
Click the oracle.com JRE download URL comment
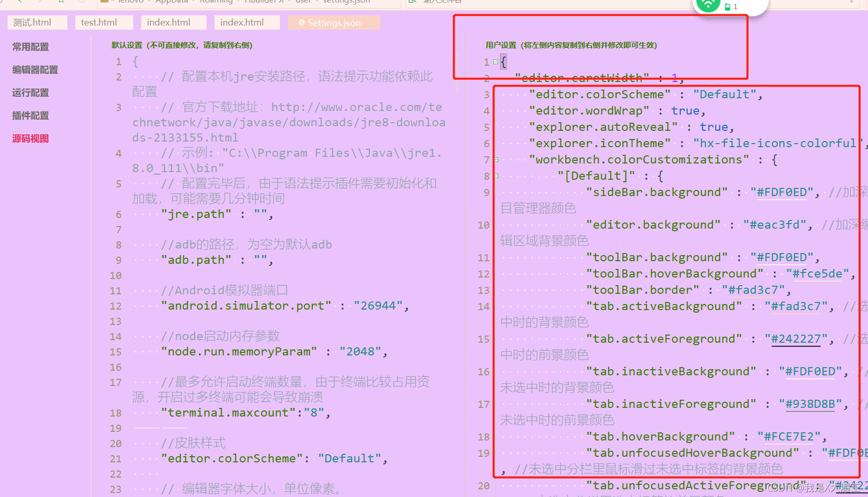(289, 122)
